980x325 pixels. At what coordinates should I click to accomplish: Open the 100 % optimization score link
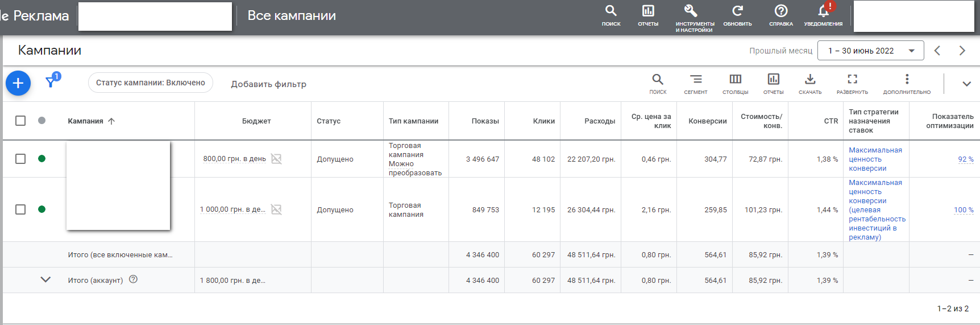click(x=964, y=210)
